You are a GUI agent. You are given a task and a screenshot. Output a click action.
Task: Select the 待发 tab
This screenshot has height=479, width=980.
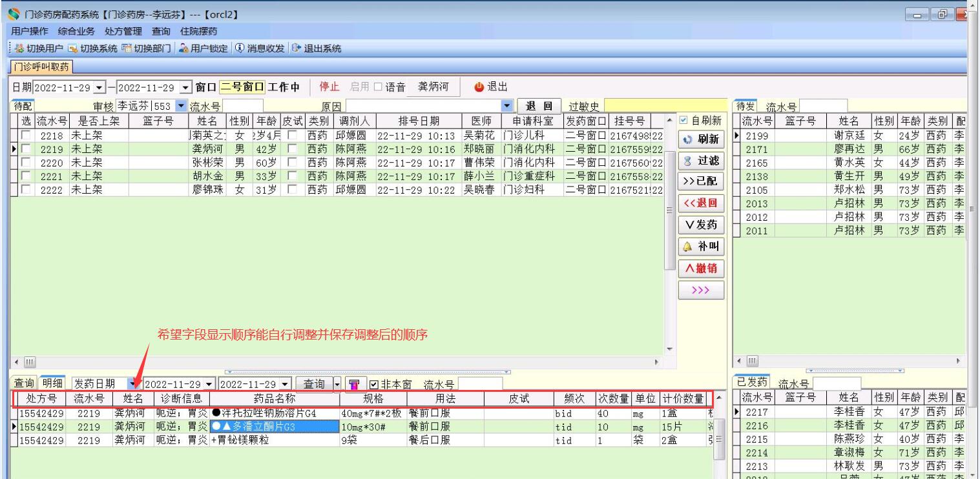coord(745,105)
